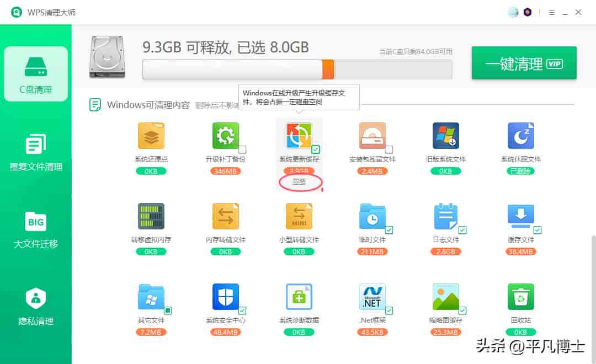Click the 日志文件 notepad icon

point(445,216)
